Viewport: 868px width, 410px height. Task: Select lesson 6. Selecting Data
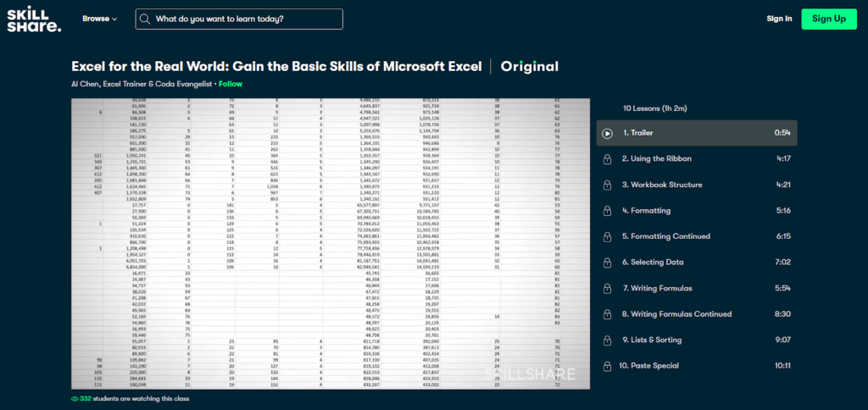(x=697, y=263)
